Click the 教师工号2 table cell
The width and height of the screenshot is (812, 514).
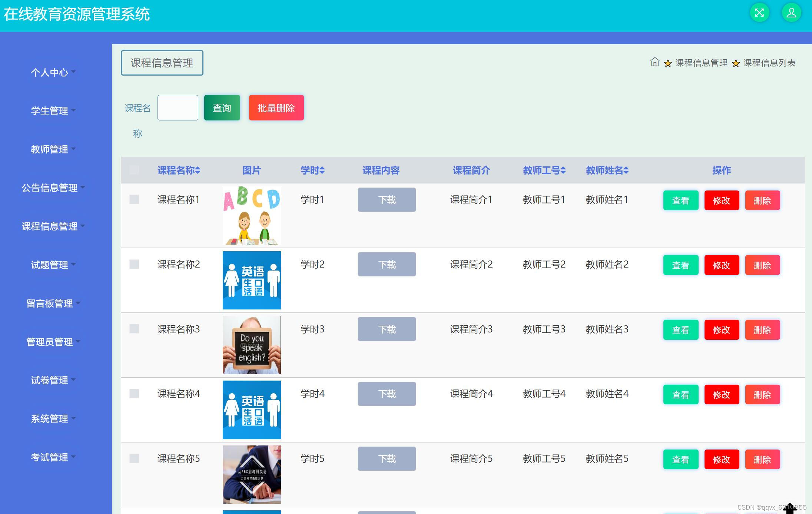[544, 264]
